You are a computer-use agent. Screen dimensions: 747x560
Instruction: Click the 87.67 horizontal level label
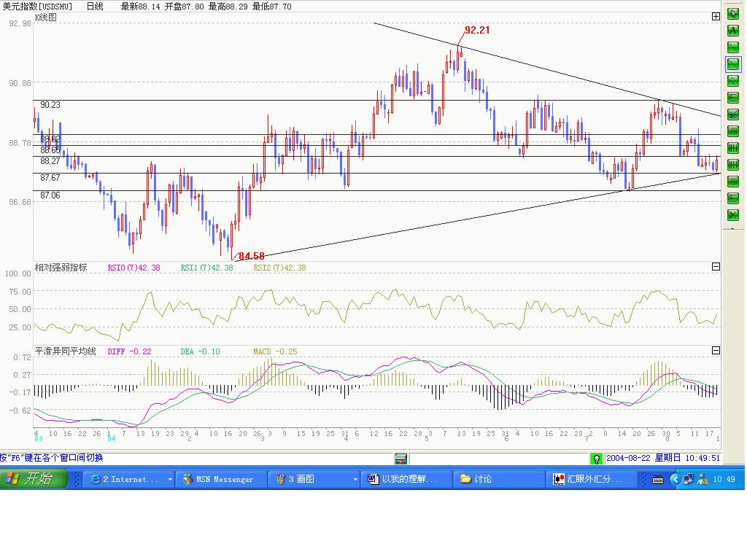point(50,178)
